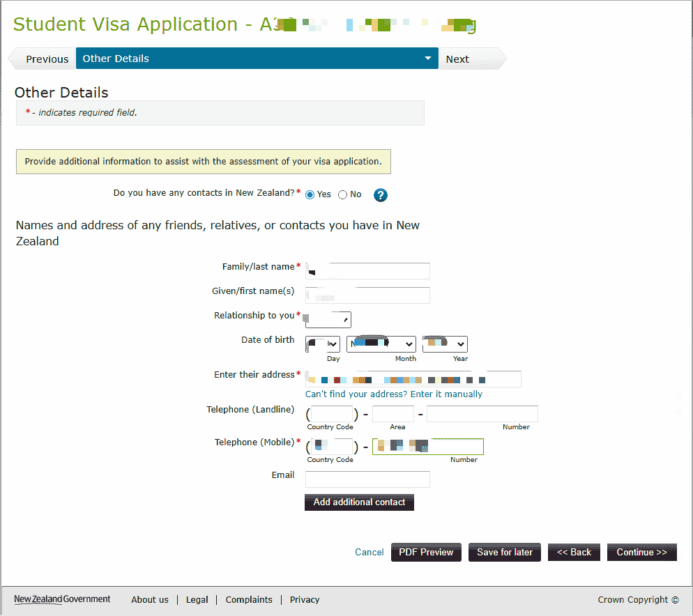This screenshot has height=616, width=693.
Task: Click Can't find your address link
Action: [393, 394]
